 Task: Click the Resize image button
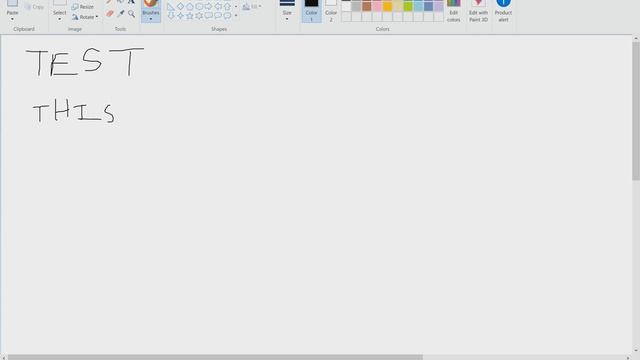click(83, 7)
